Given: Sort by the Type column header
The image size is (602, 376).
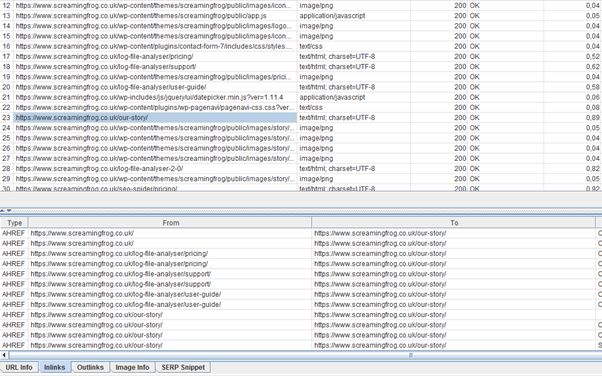Looking at the screenshot, I should [x=14, y=223].
